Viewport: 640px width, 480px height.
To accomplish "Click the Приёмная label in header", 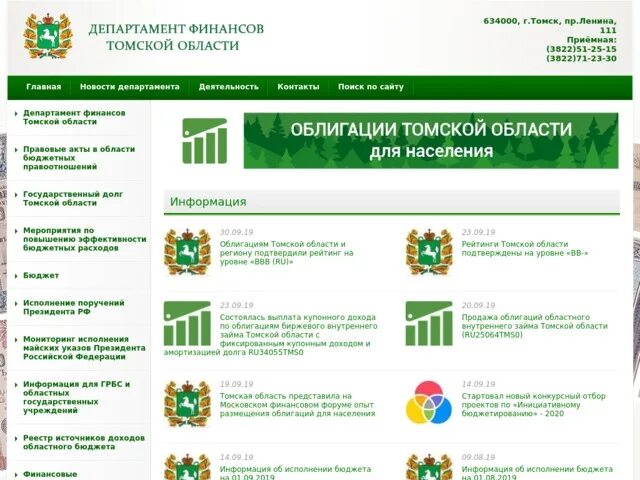I will click(591, 40).
